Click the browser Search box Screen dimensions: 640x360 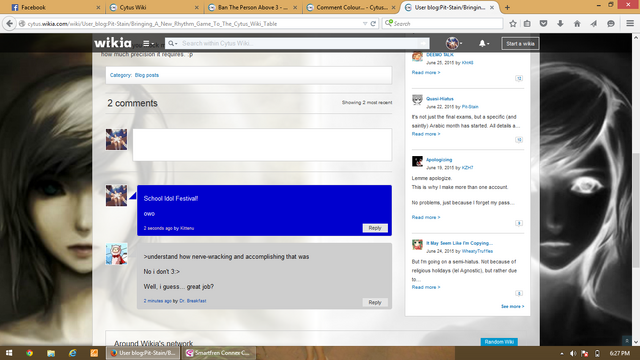(442, 24)
